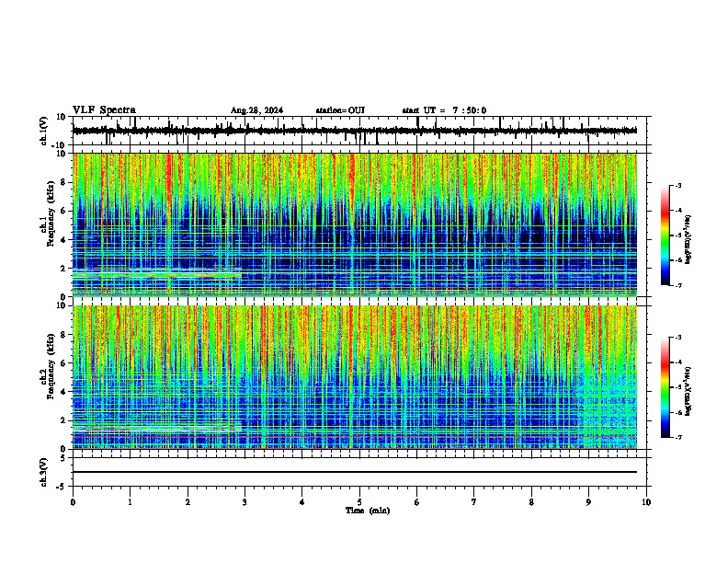Click inside the ch.2 spectrogram panel
The image size is (728, 563).
coord(355,377)
